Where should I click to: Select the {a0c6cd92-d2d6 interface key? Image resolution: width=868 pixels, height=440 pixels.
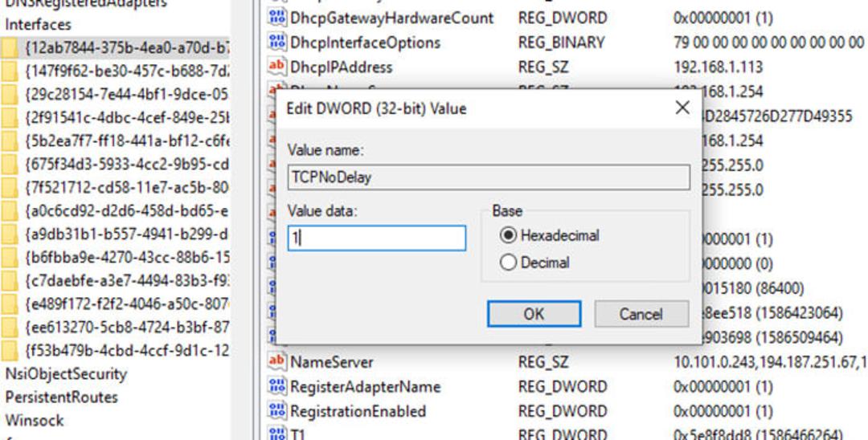tap(127, 211)
